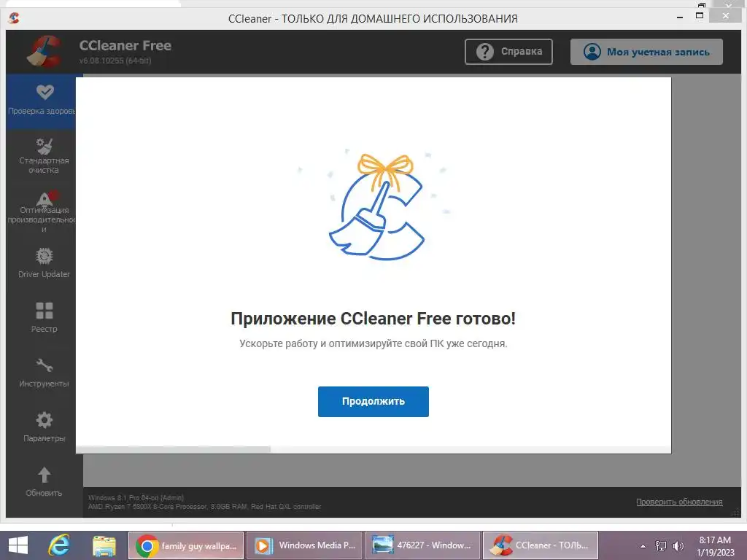Click CCleaner icon in title bar
The height and width of the screenshot is (560, 747).
pyautogui.click(x=14, y=18)
